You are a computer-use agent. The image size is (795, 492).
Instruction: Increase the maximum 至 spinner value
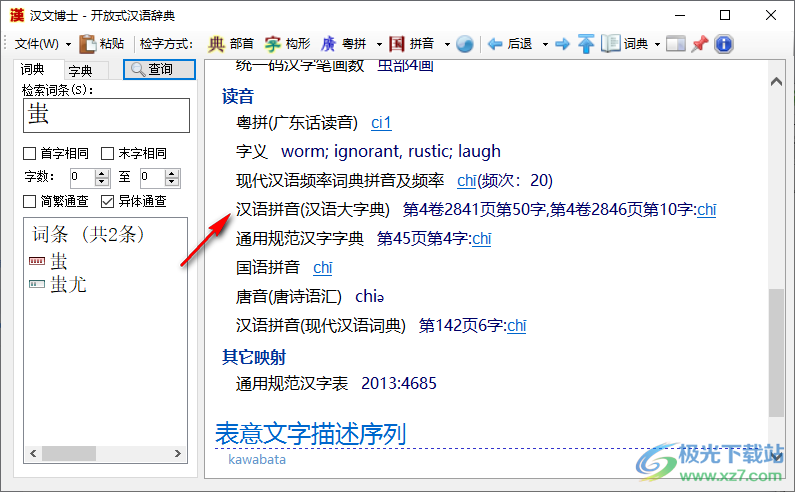click(x=172, y=173)
